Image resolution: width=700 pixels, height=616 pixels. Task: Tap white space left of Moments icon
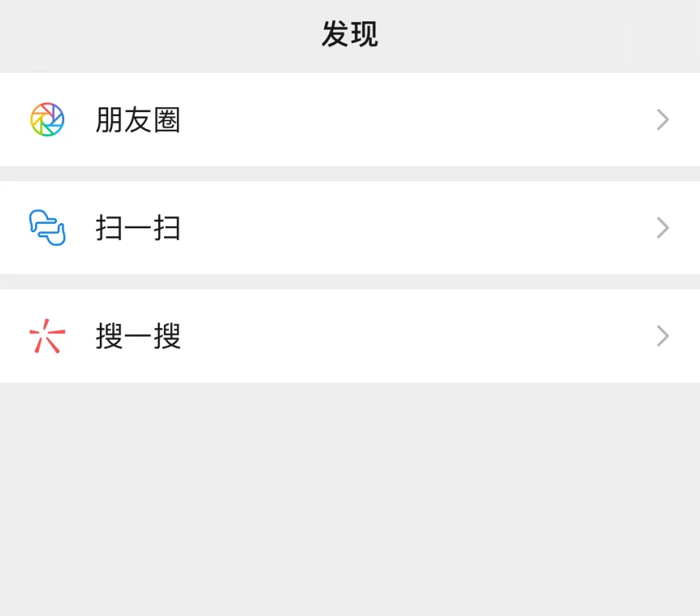coord(13,119)
